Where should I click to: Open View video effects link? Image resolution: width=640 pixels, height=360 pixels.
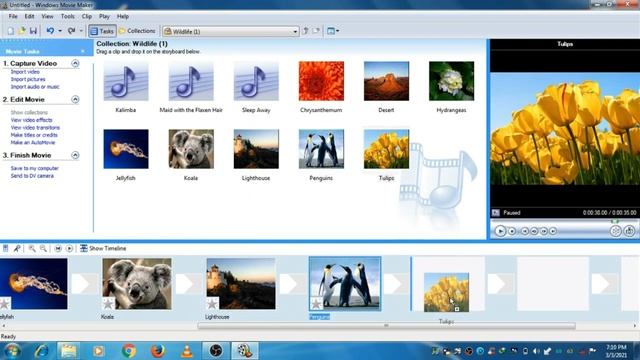coord(31,120)
